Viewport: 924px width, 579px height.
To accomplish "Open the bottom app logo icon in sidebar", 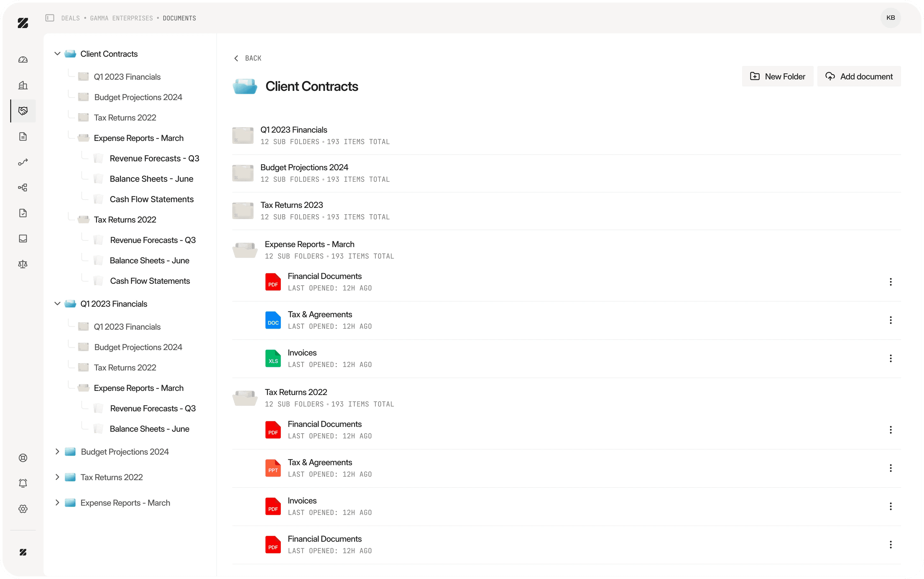I will pos(23,552).
